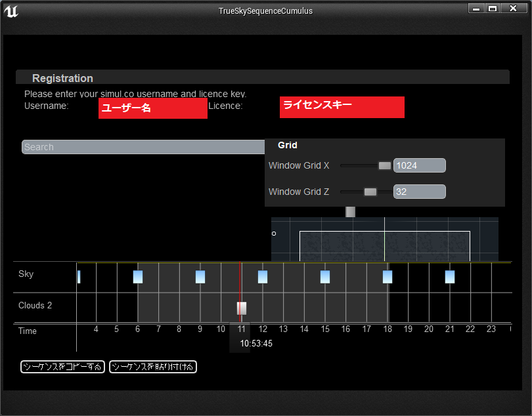The width and height of the screenshot is (532, 416).
Task: Click the Licence key input field
Action: tap(342, 107)
